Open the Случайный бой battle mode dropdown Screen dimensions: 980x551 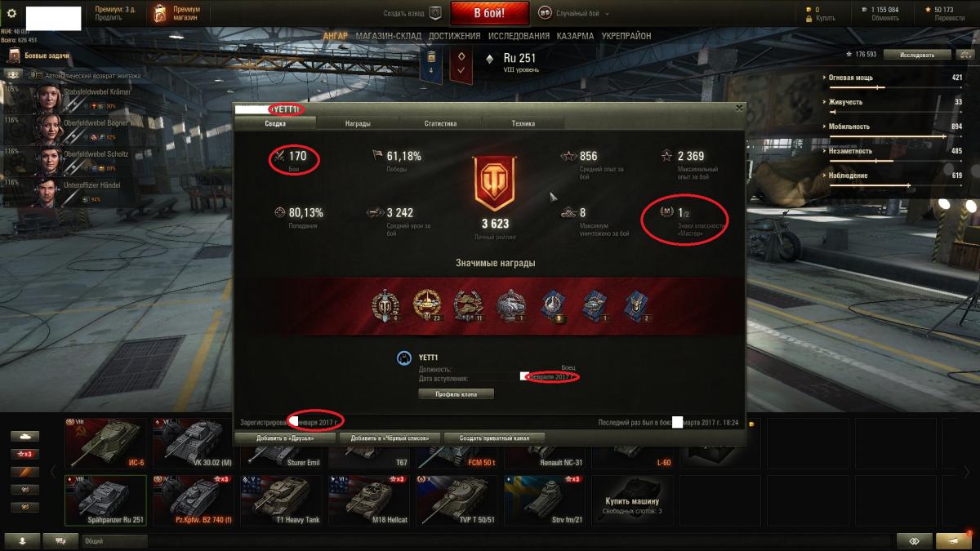pyautogui.click(x=570, y=13)
